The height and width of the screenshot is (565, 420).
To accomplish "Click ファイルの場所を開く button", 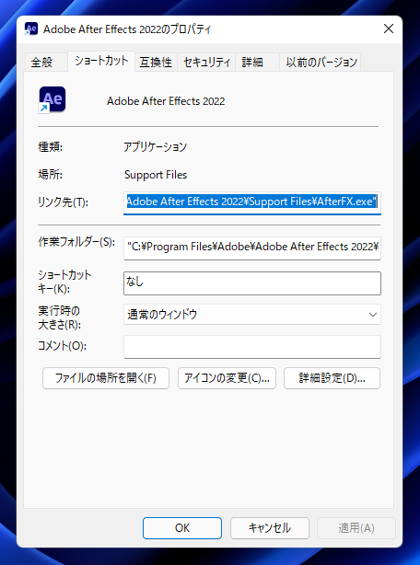I will pyautogui.click(x=106, y=378).
